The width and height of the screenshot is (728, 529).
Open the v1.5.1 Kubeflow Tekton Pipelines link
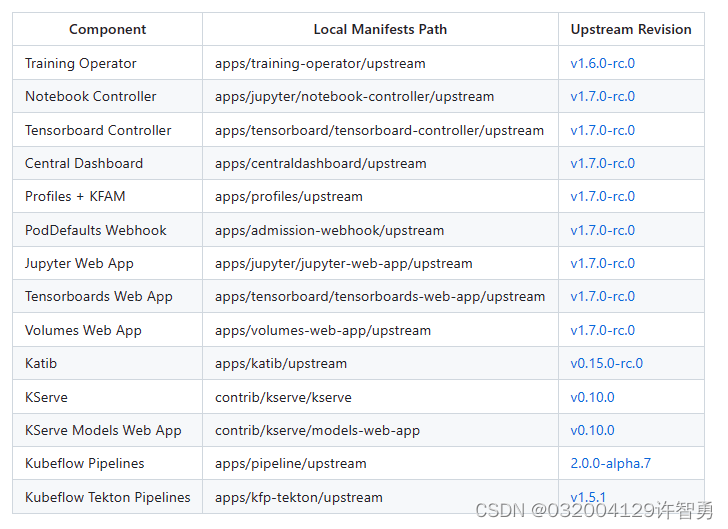click(588, 496)
